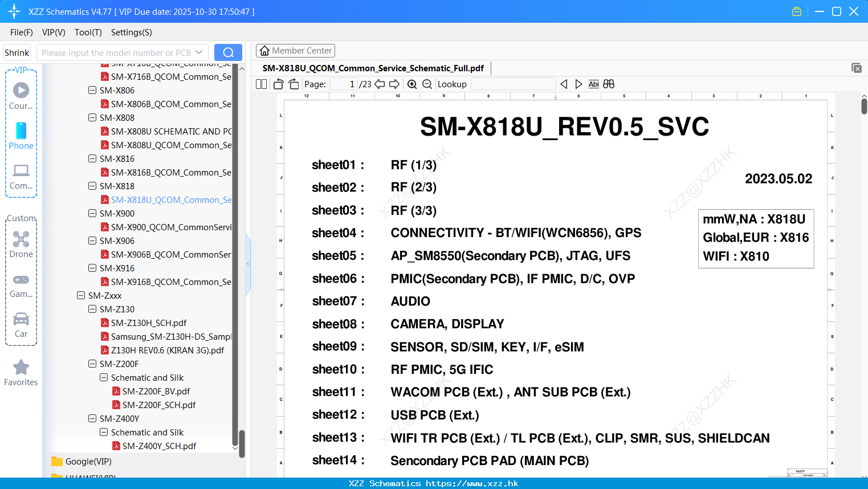Collapse the SM-X818 tree node

pyautogui.click(x=92, y=186)
